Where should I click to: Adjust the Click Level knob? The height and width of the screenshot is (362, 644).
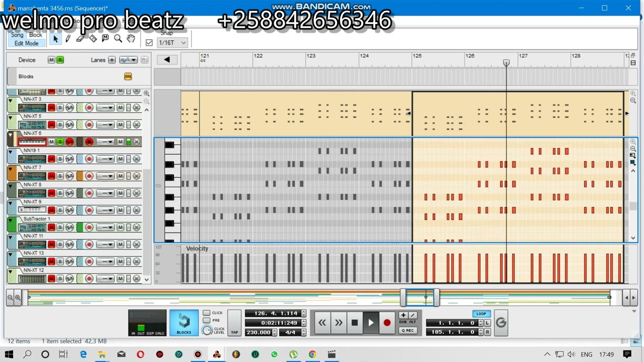tap(207, 330)
